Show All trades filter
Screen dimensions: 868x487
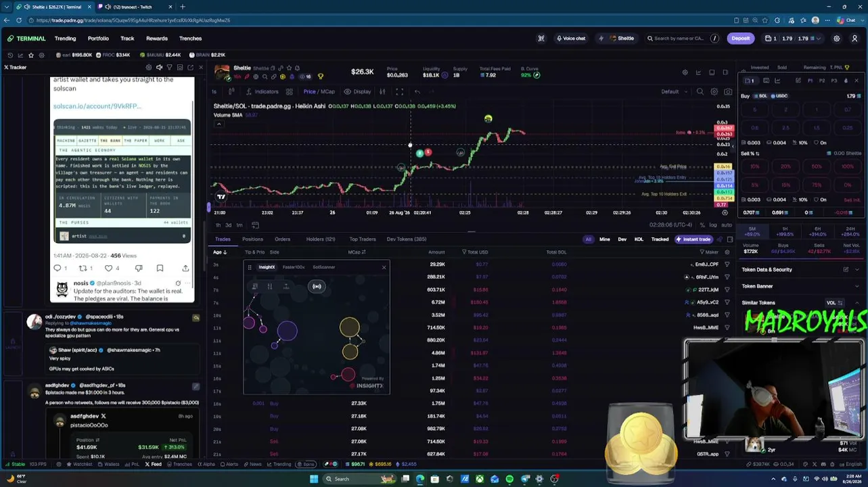coord(588,239)
